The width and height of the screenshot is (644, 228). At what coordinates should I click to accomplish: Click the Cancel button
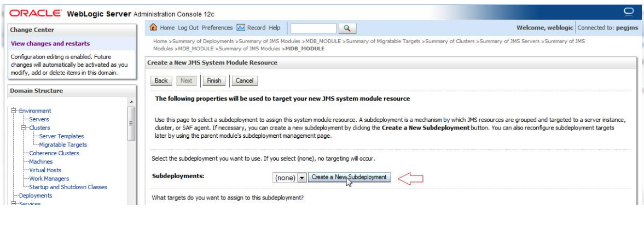pos(245,80)
